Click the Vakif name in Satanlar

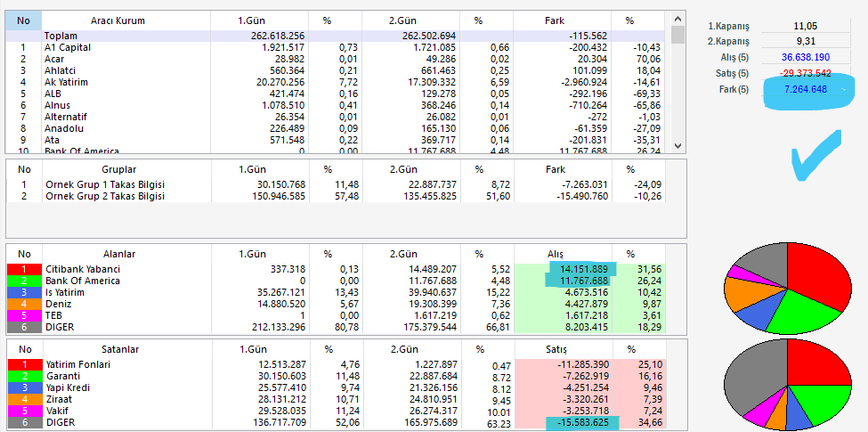pos(57,411)
